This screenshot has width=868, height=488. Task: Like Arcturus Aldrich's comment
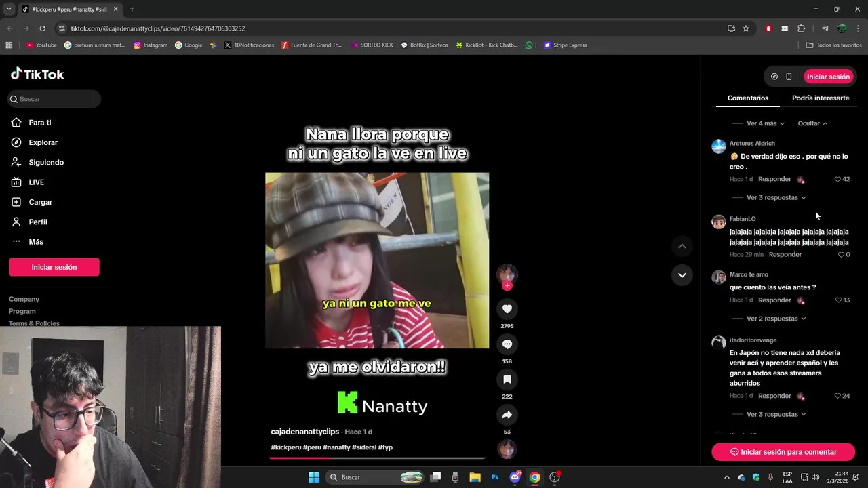coord(837,180)
